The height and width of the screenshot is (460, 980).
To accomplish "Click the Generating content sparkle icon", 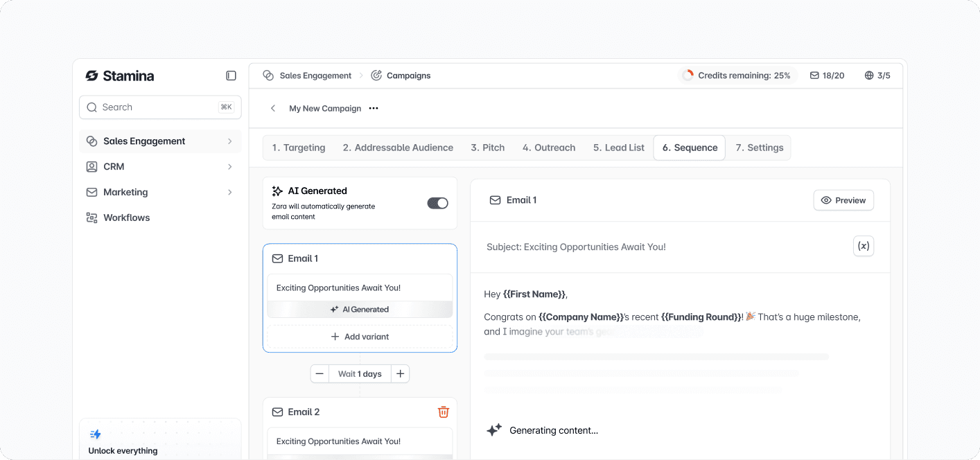I will 493,430.
